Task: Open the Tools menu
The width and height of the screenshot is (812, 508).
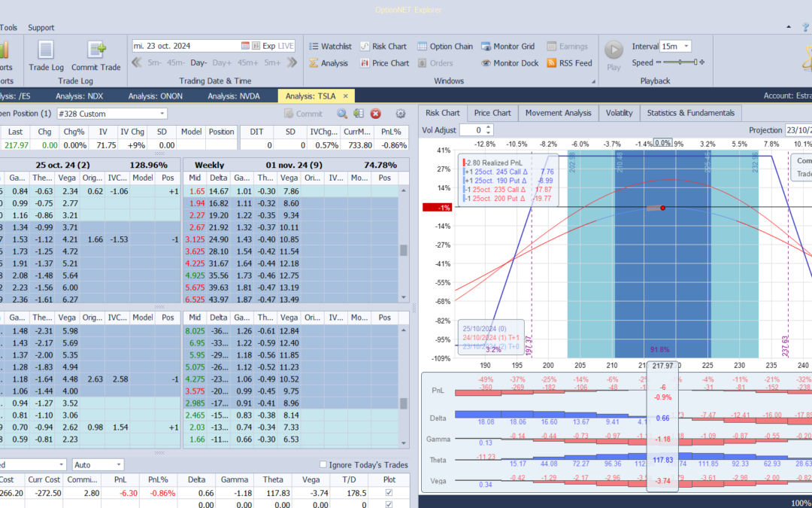Action: point(8,28)
